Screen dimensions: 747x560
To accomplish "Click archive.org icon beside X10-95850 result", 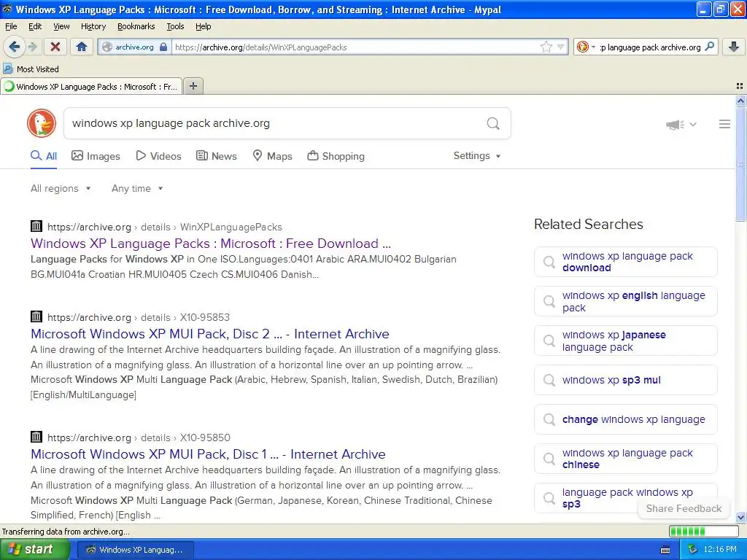I will pos(36,437).
